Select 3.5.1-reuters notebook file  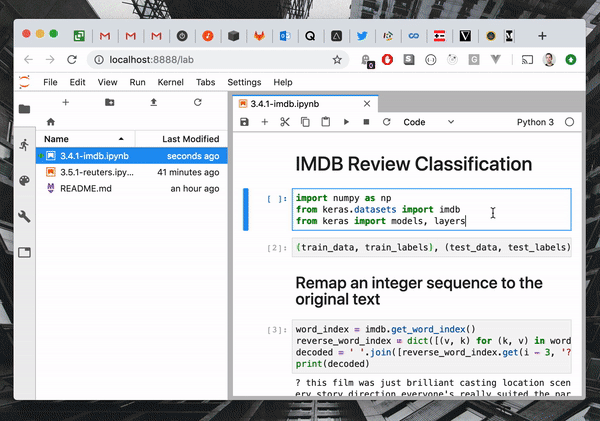pos(132,172)
